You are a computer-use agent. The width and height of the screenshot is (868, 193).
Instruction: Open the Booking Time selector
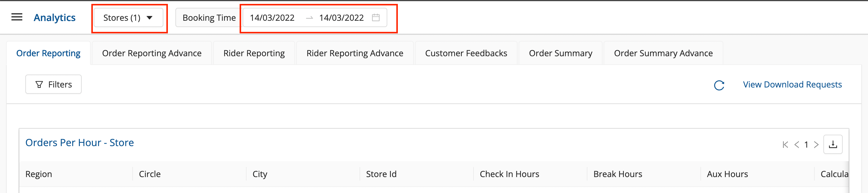(x=209, y=18)
